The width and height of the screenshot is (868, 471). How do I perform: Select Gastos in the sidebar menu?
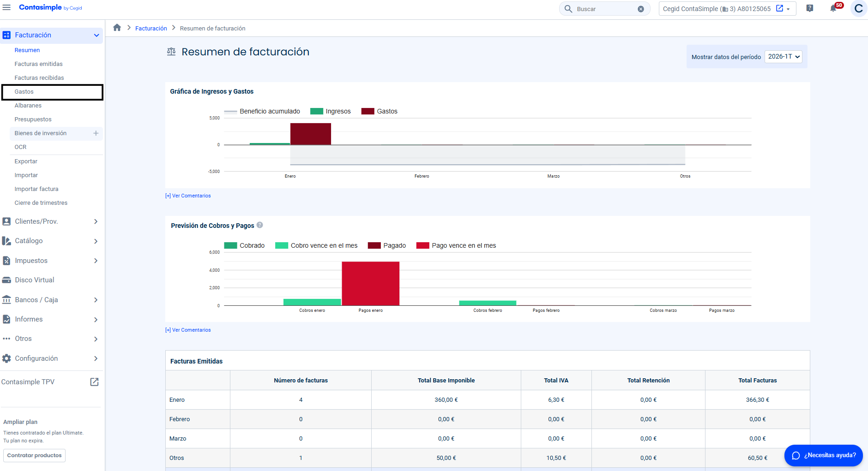point(24,92)
